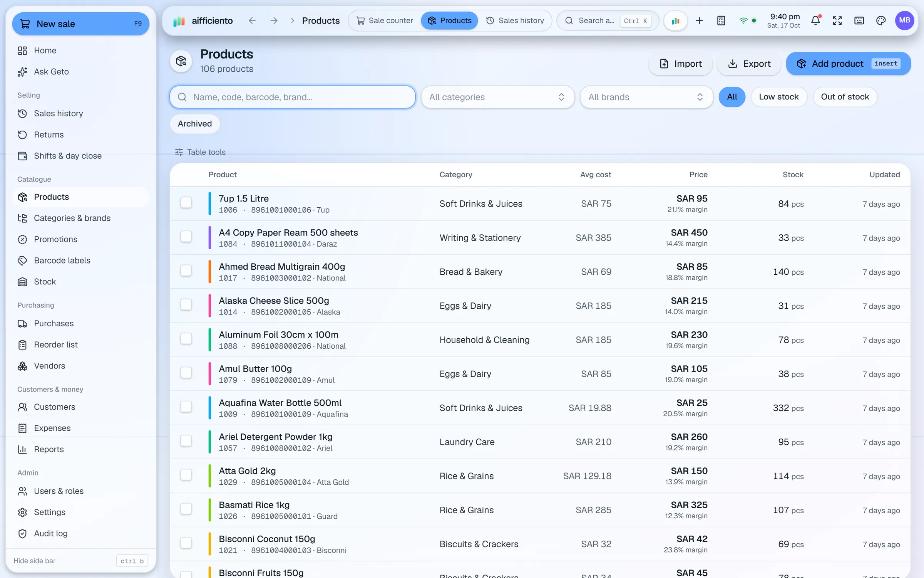The image size is (924, 578).
Task: Tick the Amul Butter 100g checkbox
Action: point(186,373)
